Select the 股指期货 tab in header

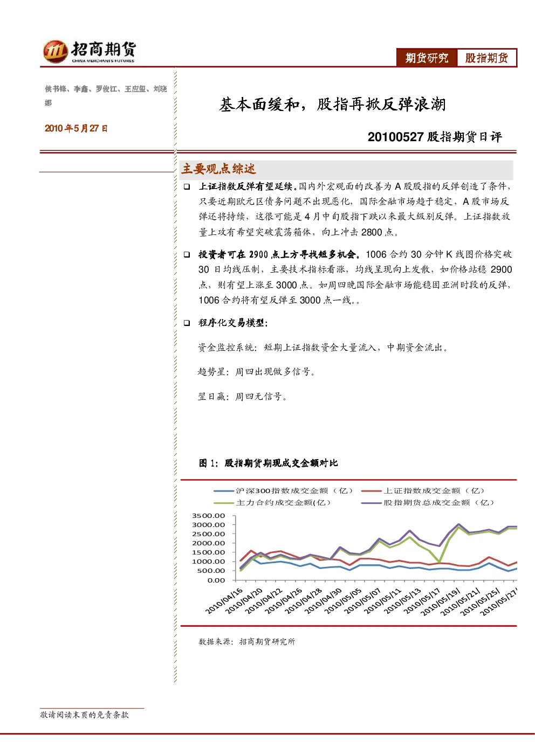coord(486,58)
